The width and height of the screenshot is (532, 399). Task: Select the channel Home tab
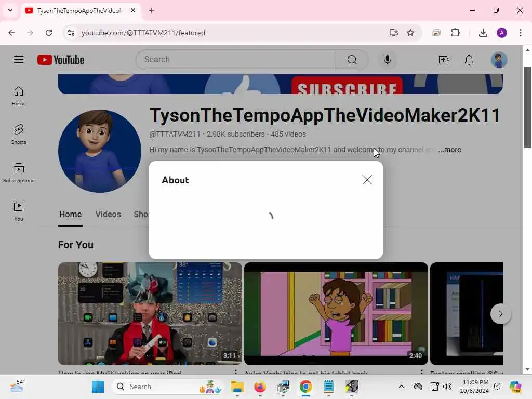(x=70, y=215)
